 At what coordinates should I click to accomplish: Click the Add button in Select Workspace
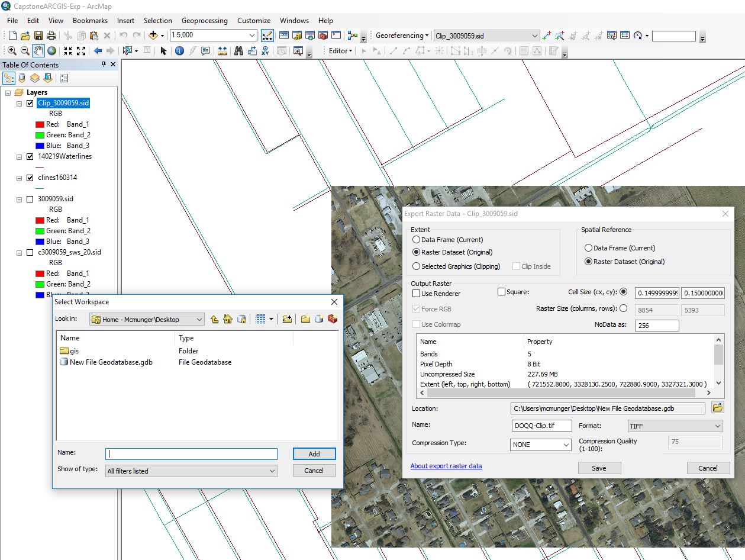pos(314,454)
